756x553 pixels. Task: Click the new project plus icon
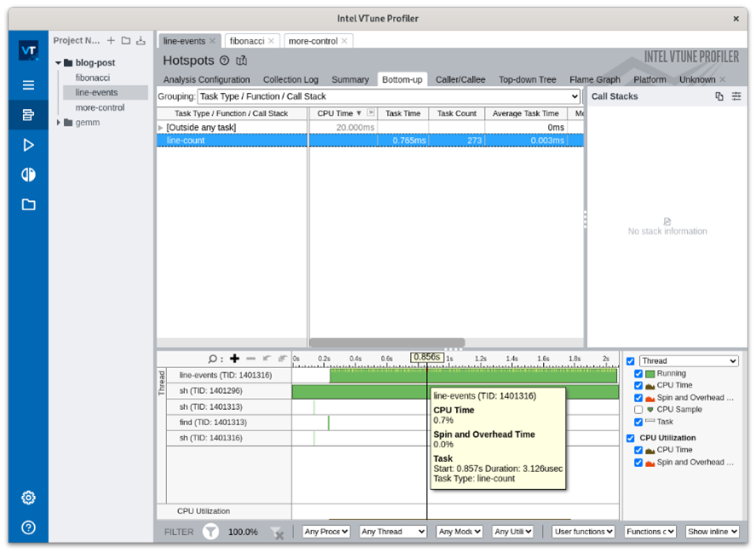tap(111, 41)
